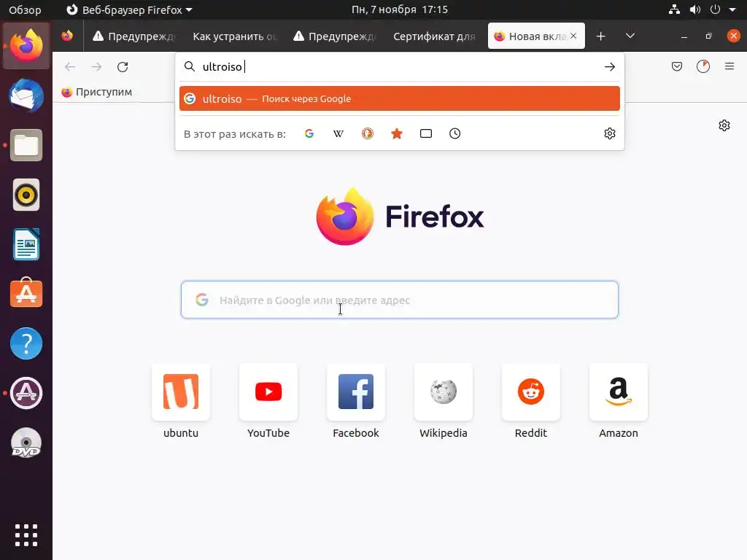This screenshot has width=747, height=560.
Task: Open Software Updater from the dock
Action: (x=26, y=393)
